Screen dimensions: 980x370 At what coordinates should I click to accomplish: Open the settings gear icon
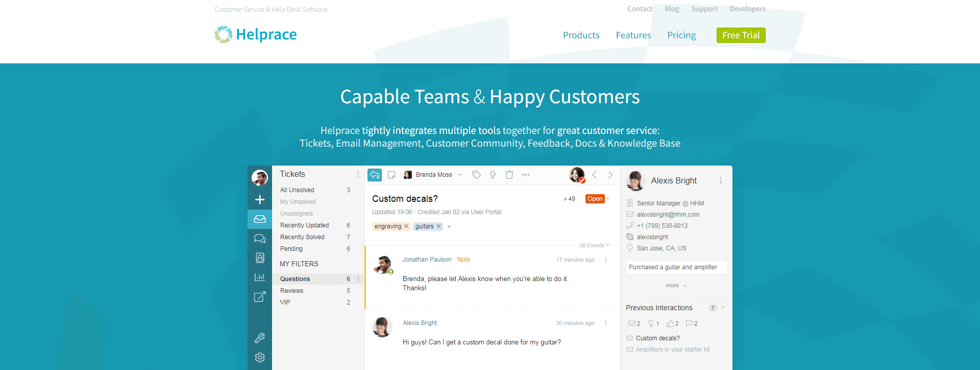tap(260, 357)
